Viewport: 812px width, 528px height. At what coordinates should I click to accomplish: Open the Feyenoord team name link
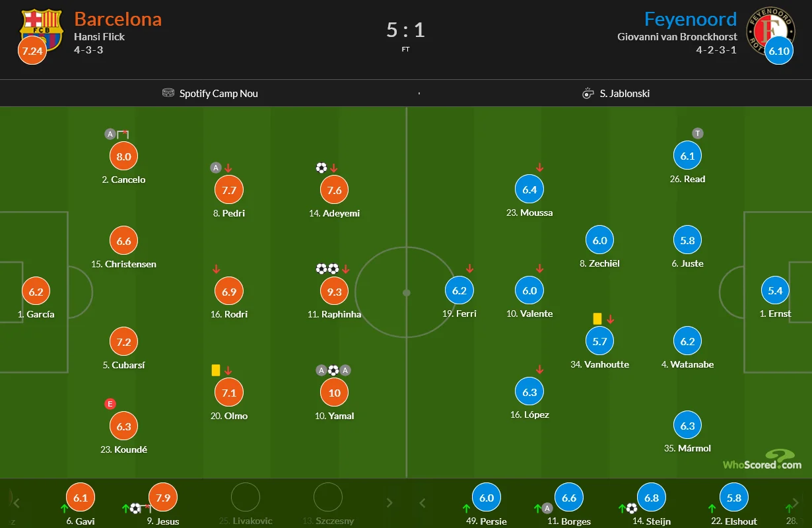[691, 18]
